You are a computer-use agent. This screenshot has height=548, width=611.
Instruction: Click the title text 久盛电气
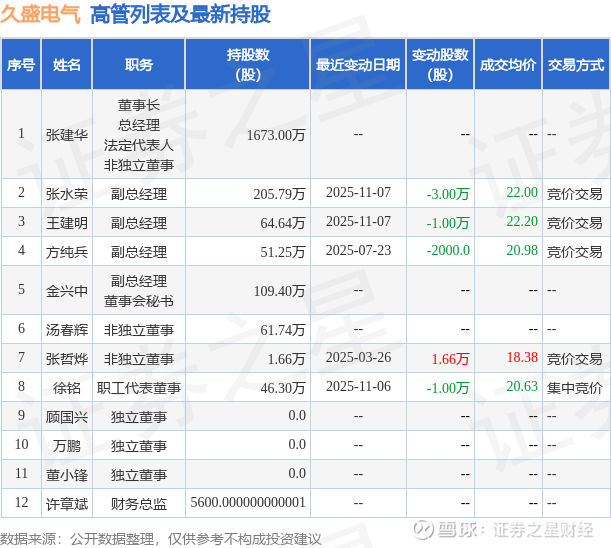[x=40, y=15]
